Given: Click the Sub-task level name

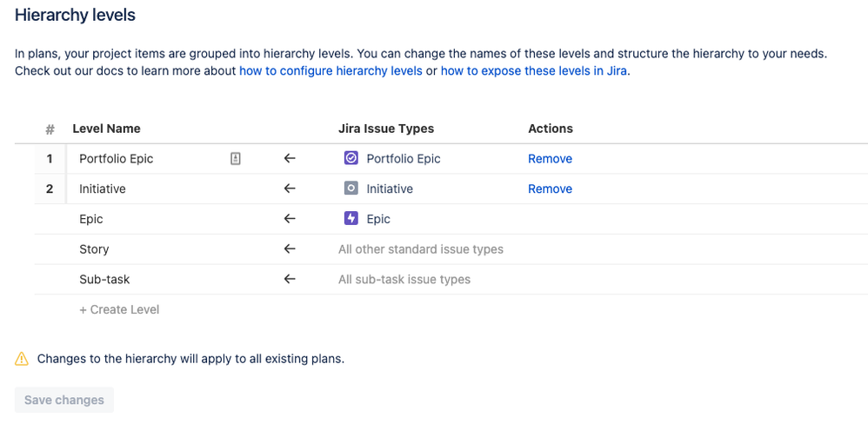Looking at the screenshot, I should (x=104, y=280).
